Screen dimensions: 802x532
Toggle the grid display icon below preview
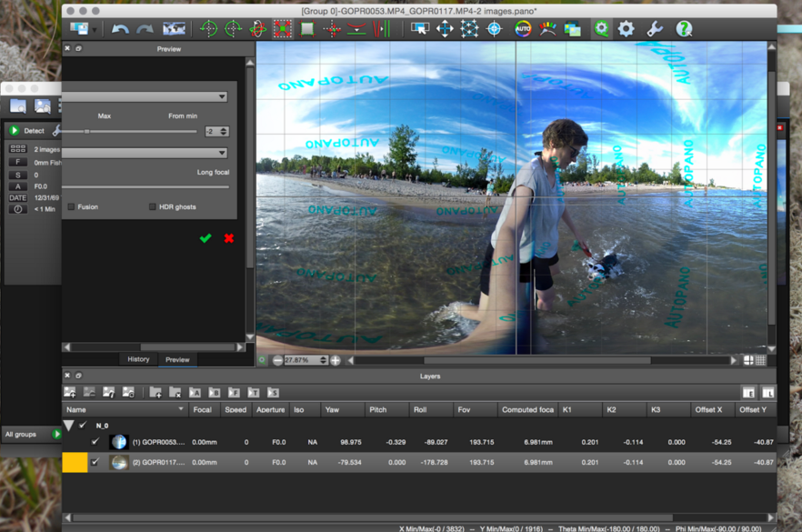(760, 360)
